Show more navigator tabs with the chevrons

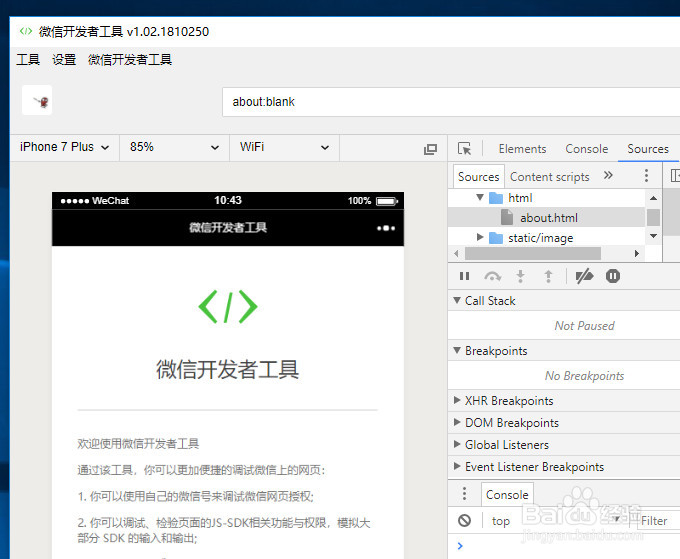click(608, 175)
